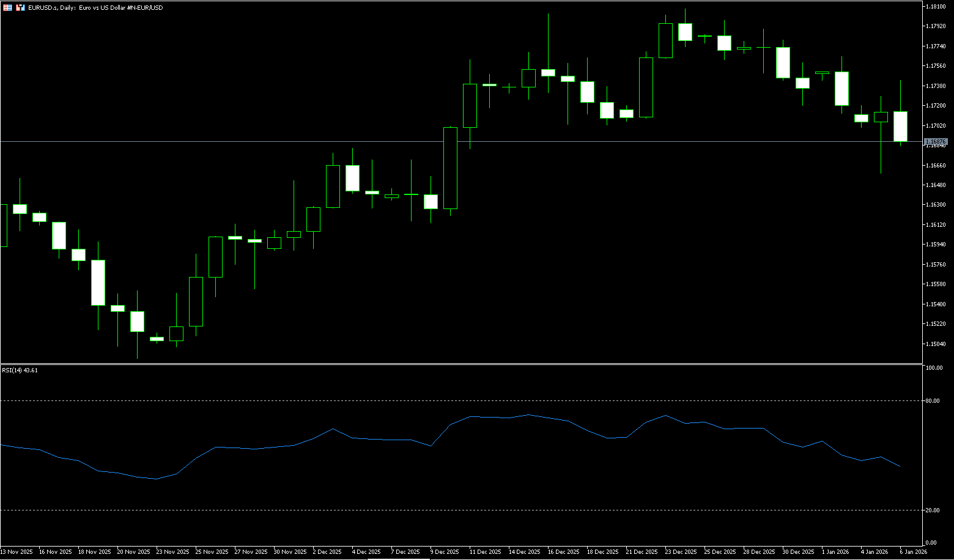Select the blue RSI line's right endpoint
Image resolution: width=954 pixels, height=560 pixels.
pyautogui.click(x=900, y=466)
